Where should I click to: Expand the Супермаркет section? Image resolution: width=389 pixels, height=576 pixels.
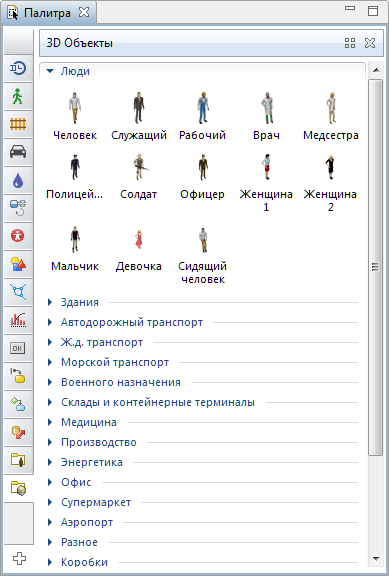(50, 503)
